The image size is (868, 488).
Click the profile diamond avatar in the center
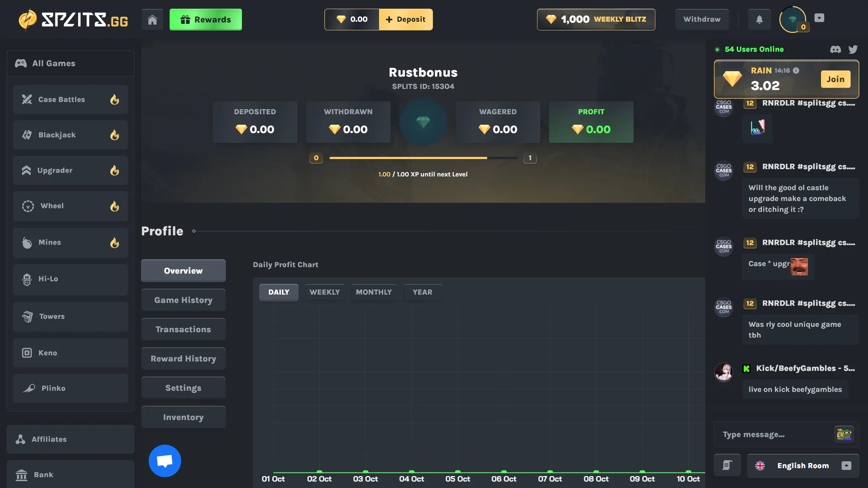pyautogui.click(x=423, y=122)
